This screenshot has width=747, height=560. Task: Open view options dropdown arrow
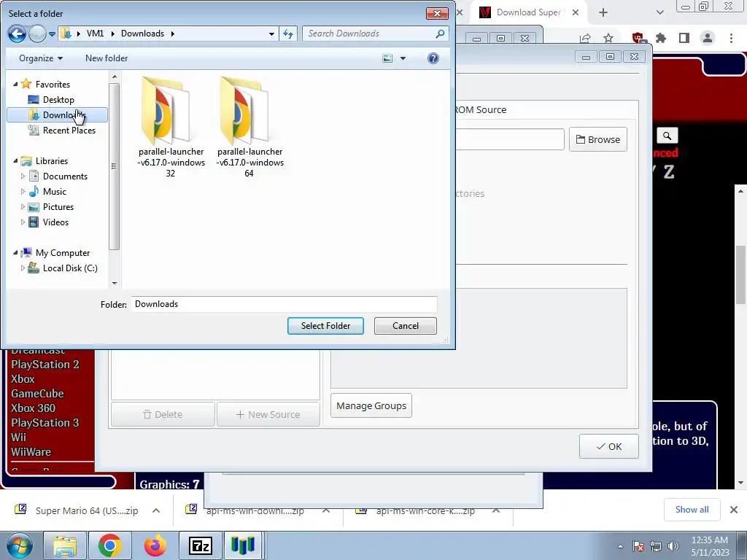point(403,58)
